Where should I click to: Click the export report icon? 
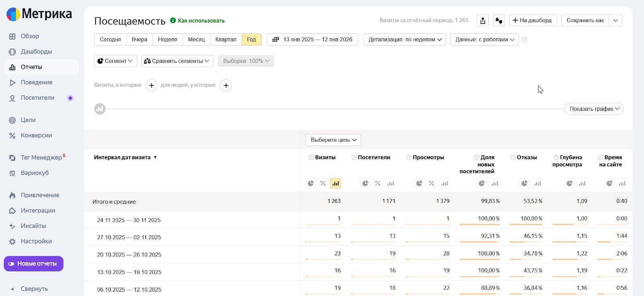483,21
